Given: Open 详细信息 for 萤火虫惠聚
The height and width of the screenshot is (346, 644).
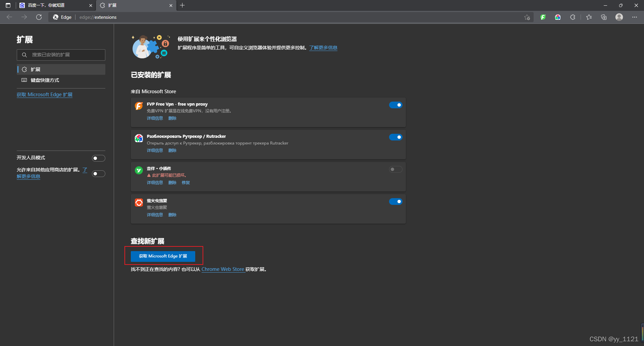Looking at the screenshot, I should pos(155,215).
